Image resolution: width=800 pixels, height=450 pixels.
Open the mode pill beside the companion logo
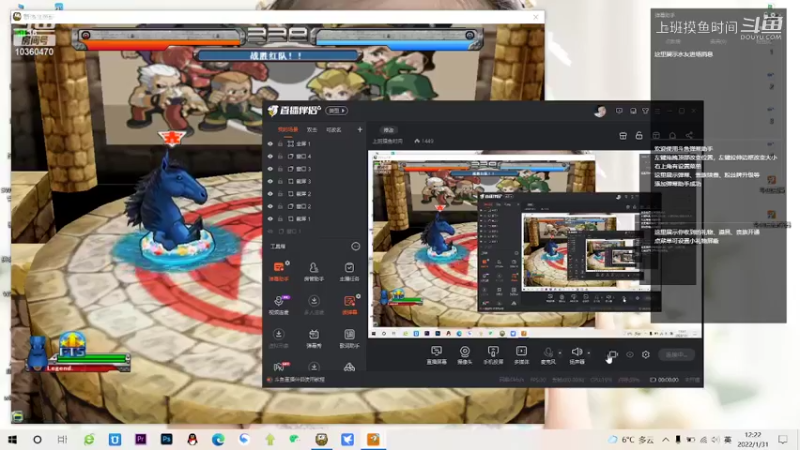click(x=337, y=110)
